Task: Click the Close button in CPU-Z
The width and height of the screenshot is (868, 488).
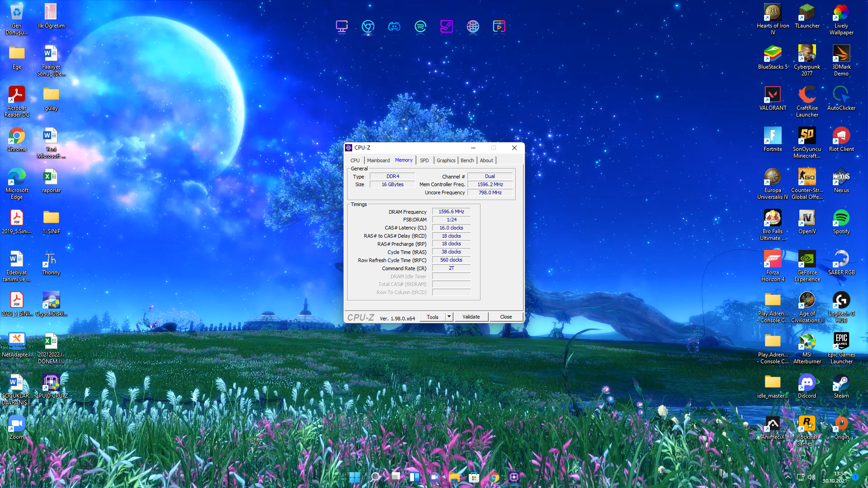Action: 505,317
